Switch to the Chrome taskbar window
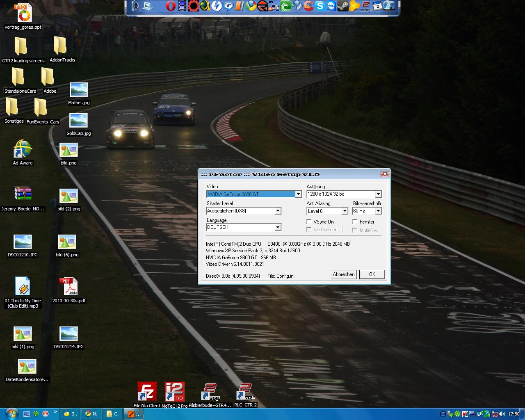The image size is (525, 420). coord(91,414)
